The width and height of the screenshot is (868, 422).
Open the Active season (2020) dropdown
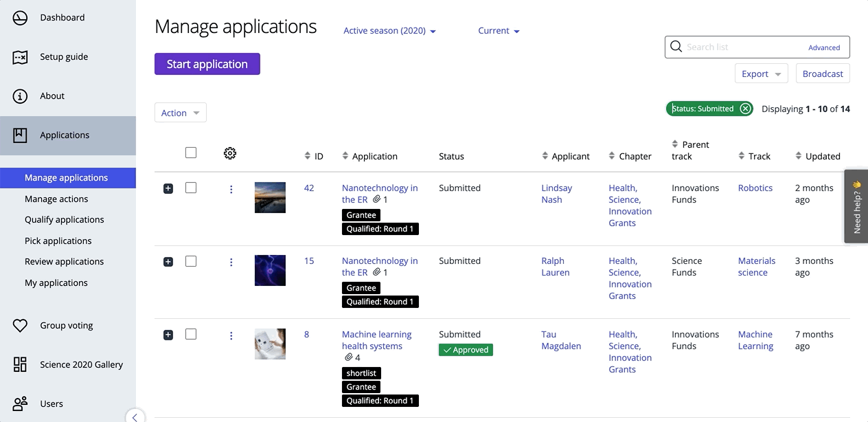[389, 31]
